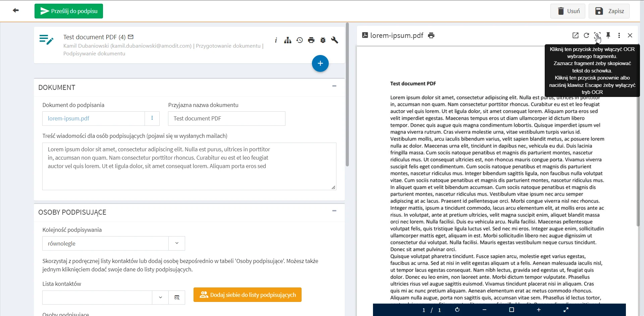The height and width of the screenshot is (316, 644).
Task: Open the three-dot menu beside lorem-ipsum.pdf field
Action: [x=152, y=118]
